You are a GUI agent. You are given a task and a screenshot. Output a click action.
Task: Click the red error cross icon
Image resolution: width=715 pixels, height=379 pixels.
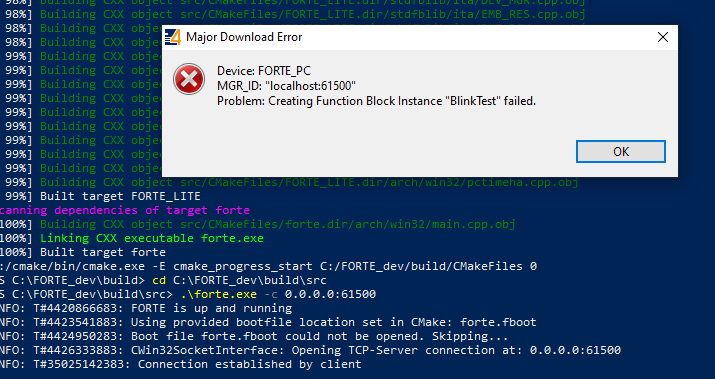pyautogui.click(x=189, y=79)
